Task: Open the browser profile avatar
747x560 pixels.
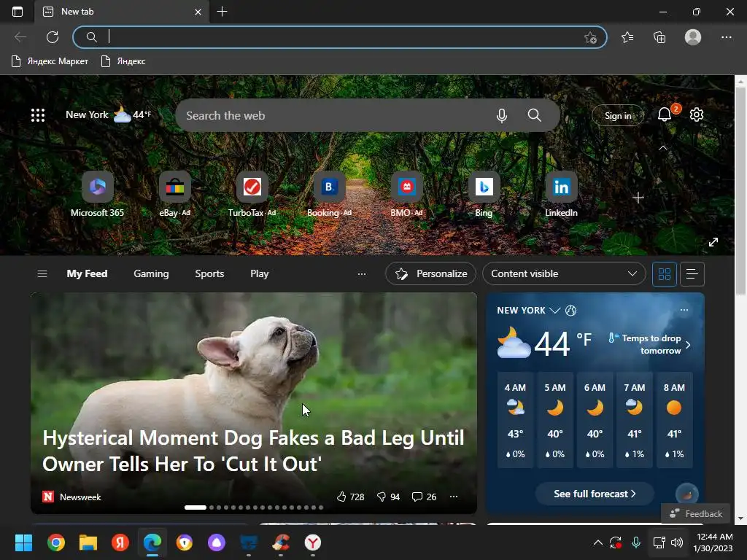Action: tap(693, 37)
